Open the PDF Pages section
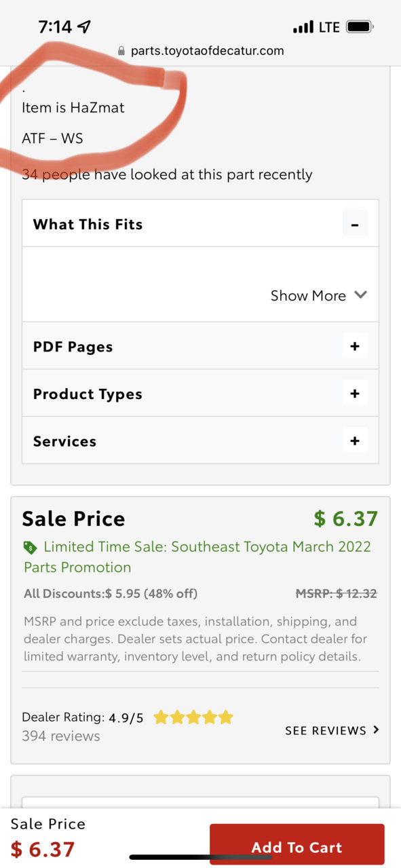Screen dimensions: 401x868 [x=200, y=346]
